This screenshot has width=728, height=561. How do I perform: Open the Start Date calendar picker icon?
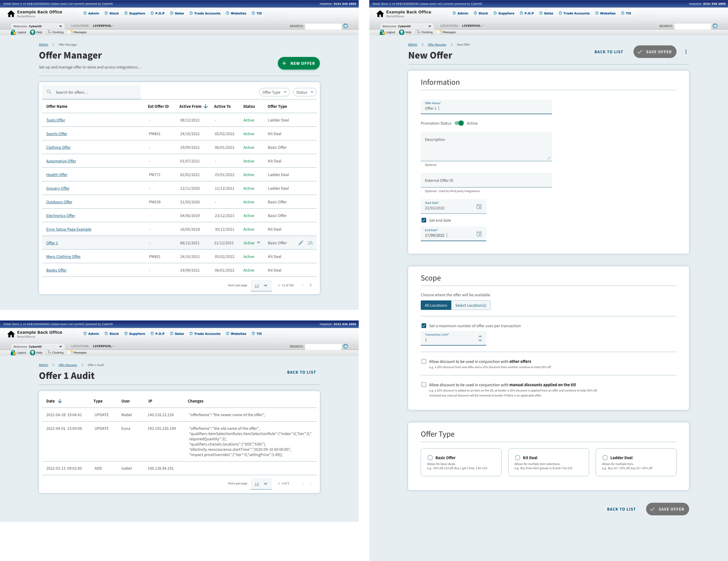tap(479, 207)
